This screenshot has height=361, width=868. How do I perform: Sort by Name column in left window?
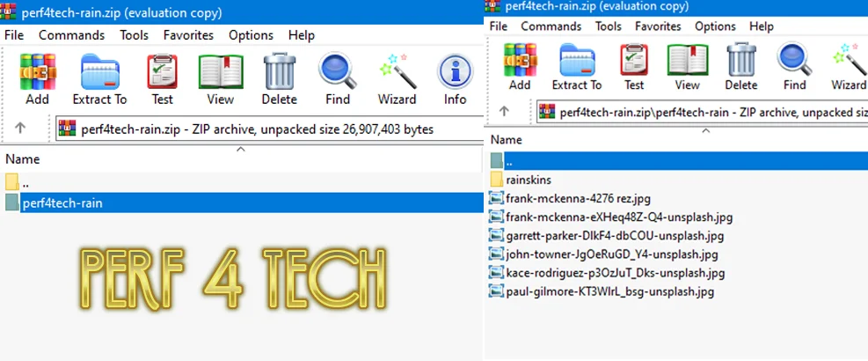coord(22,159)
